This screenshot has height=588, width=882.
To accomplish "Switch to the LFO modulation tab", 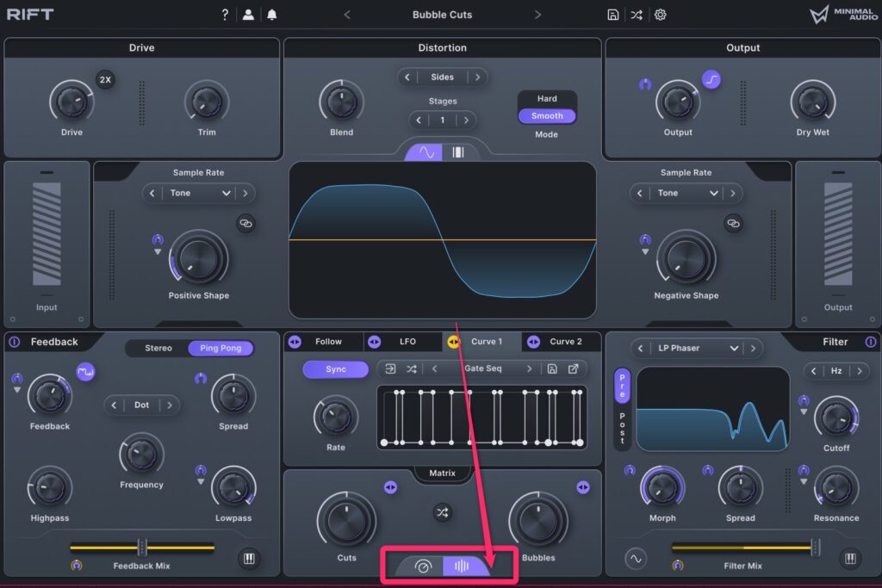I will tap(407, 342).
